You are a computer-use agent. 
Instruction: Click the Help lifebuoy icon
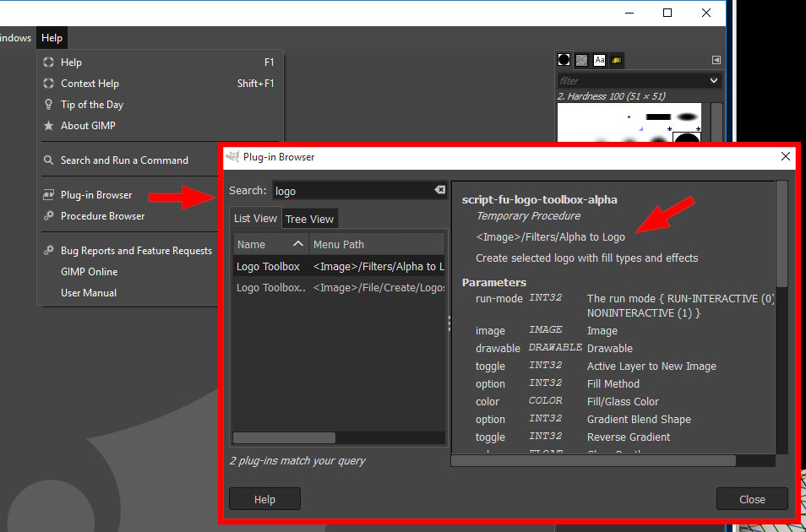pyautogui.click(x=48, y=62)
